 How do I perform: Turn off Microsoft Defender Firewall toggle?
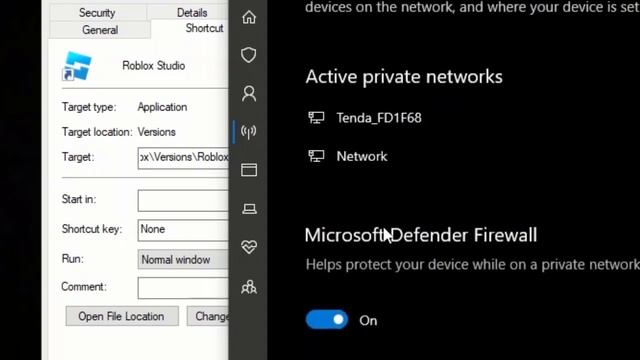coord(327,320)
